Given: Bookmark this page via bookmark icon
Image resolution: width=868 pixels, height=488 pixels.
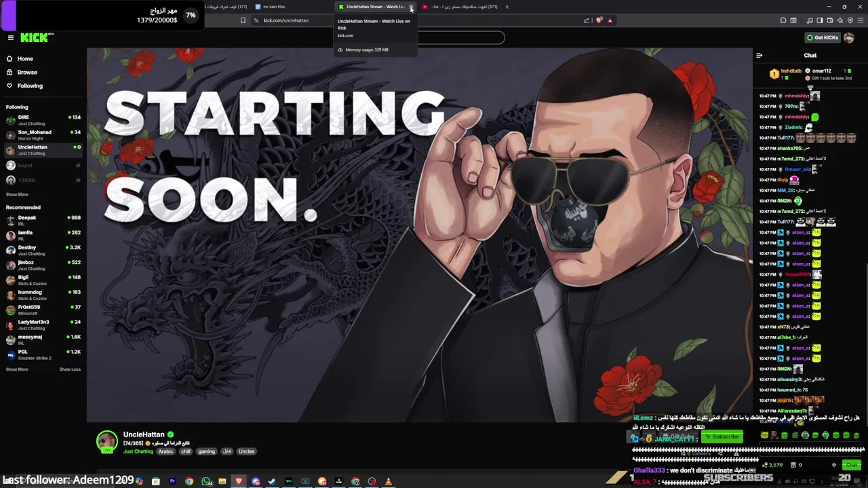Looking at the screenshot, I should 243,20.
